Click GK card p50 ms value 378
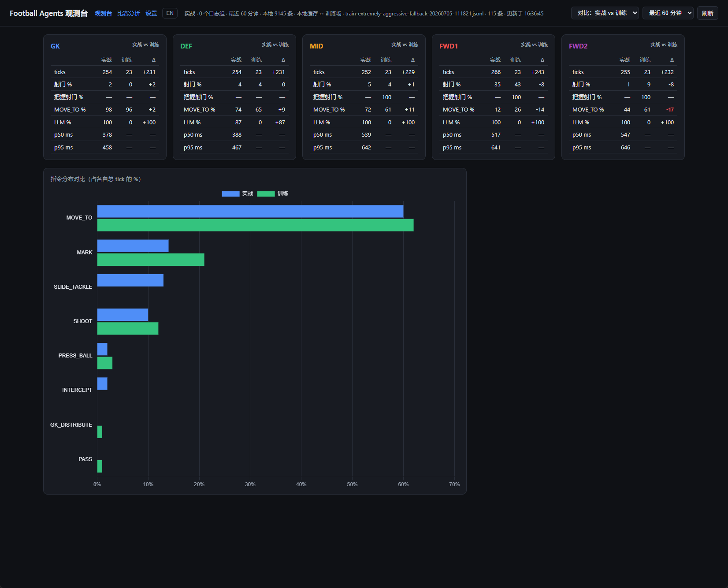Viewport: 728px width, 588px height. tap(107, 135)
